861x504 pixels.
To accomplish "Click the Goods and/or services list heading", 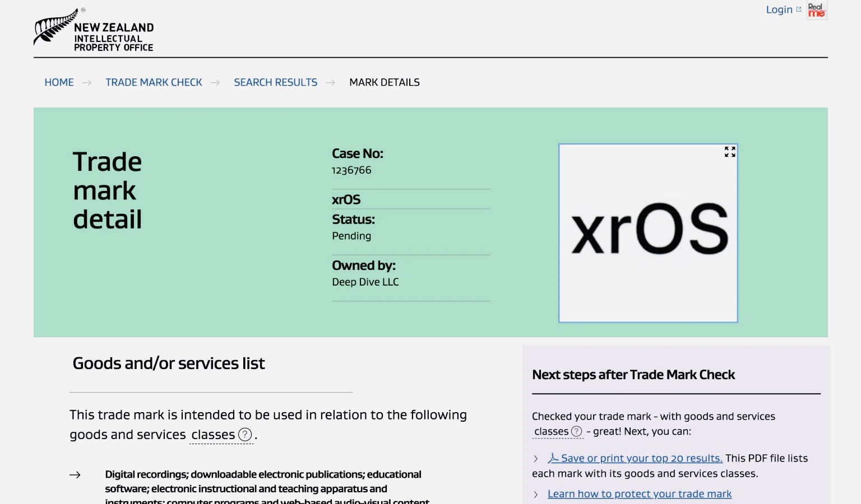I will [169, 363].
